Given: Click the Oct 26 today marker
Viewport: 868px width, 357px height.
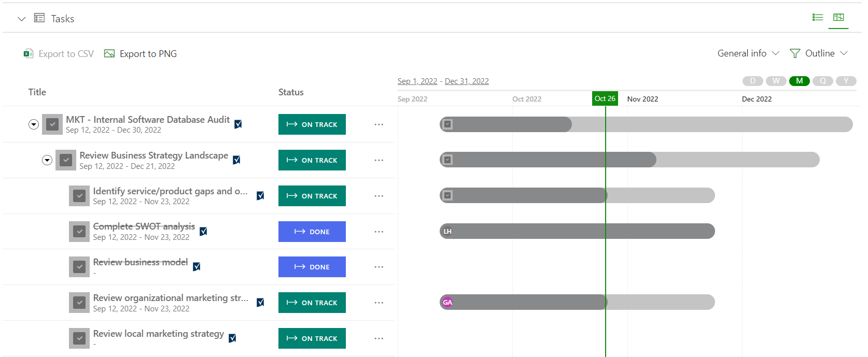Looking at the screenshot, I should tap(605, 98).
